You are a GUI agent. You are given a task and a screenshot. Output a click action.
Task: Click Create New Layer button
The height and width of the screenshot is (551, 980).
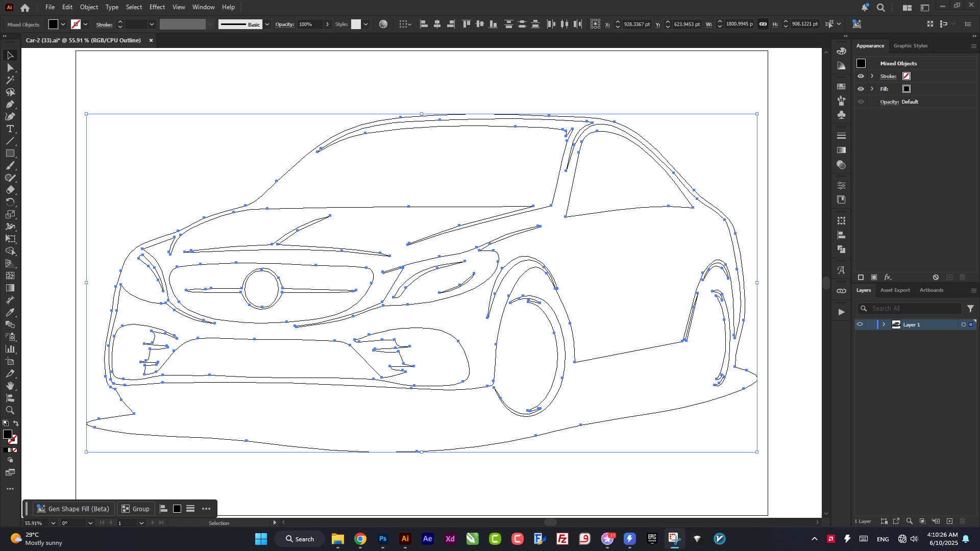[949, 521]
